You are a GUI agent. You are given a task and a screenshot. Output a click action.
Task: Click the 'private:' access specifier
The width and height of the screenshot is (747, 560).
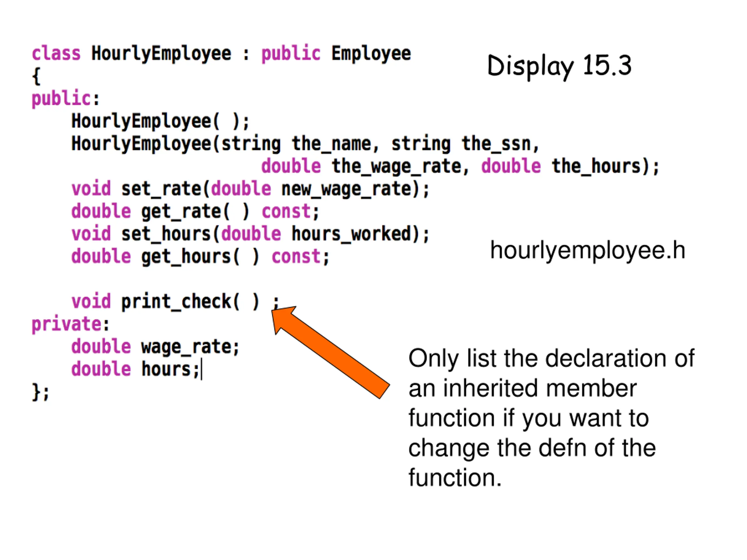[70, 325]
